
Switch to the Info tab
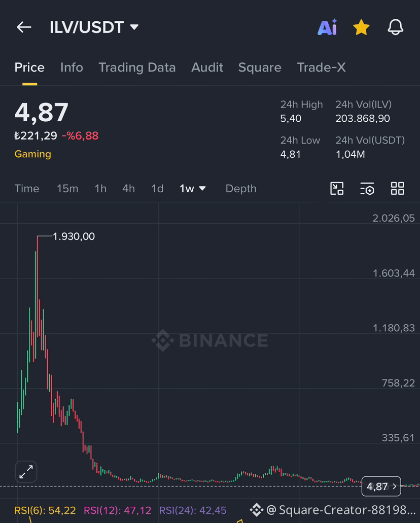72,67
